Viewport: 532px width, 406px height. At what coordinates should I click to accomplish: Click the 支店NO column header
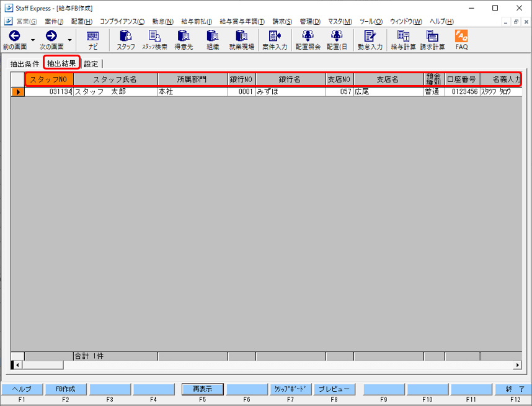point(340,79)
